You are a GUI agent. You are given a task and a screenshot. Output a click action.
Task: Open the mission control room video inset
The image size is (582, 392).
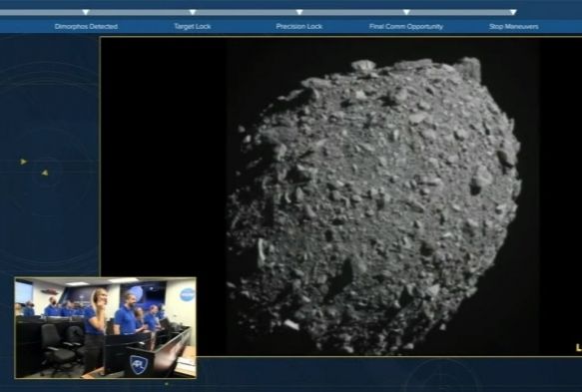(x=106, y=328)
